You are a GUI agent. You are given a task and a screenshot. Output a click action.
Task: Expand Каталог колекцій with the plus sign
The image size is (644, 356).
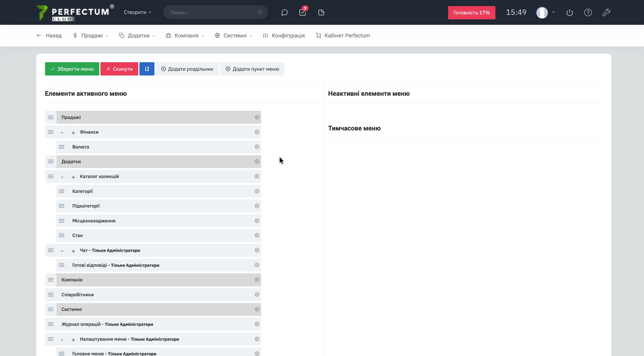point(73,177)
